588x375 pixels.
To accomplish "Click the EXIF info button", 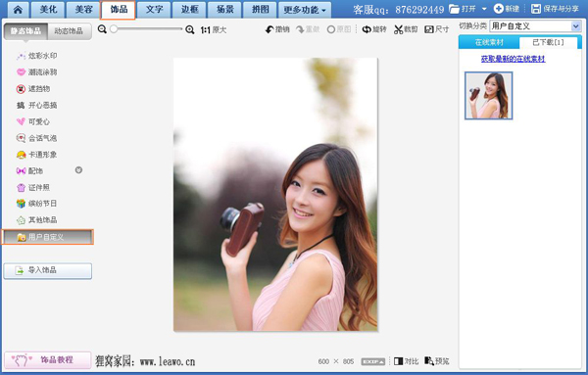I will [x=372, y=361].
